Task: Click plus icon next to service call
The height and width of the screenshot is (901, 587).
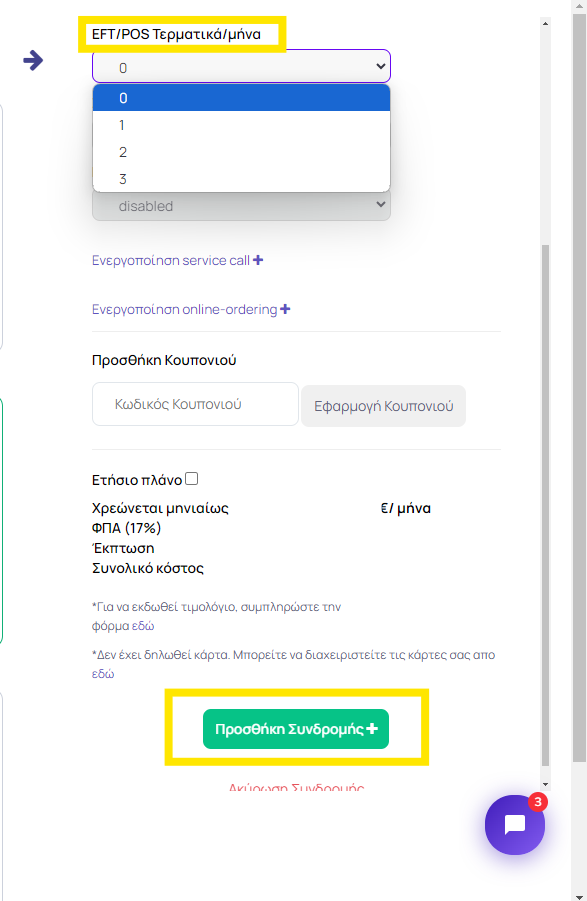Action: point(258,260)
